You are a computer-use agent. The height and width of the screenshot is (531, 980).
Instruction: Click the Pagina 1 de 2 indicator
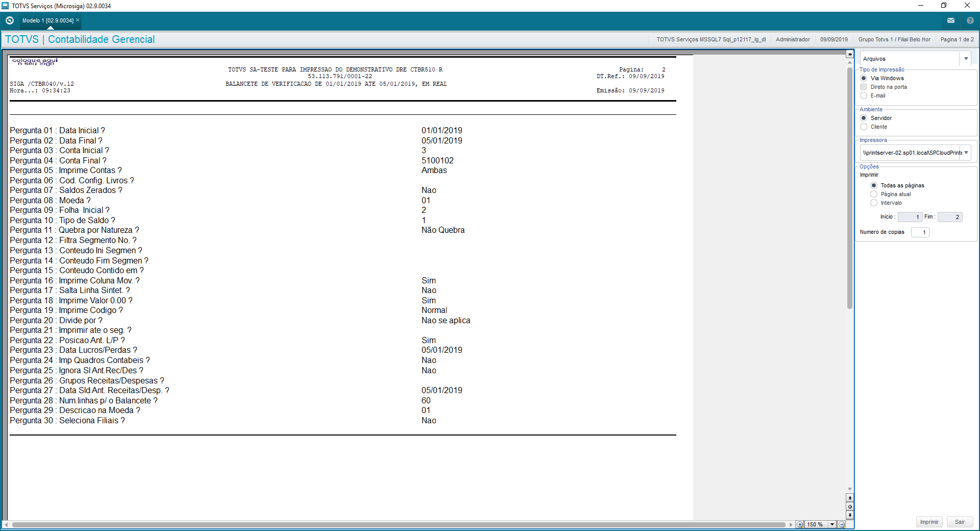coord(957,39)
